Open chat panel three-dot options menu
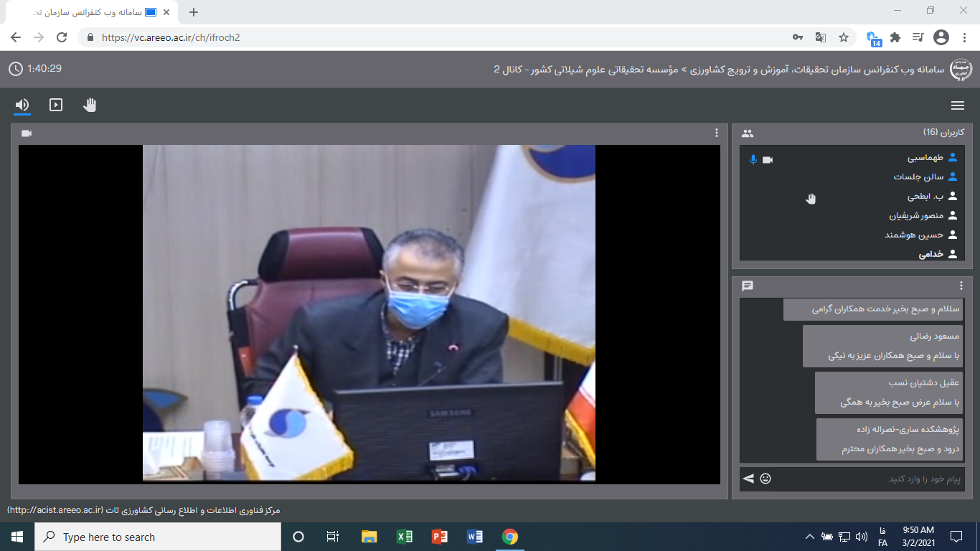The width and height of the screenshot is (980, 551). click(961, 286)
